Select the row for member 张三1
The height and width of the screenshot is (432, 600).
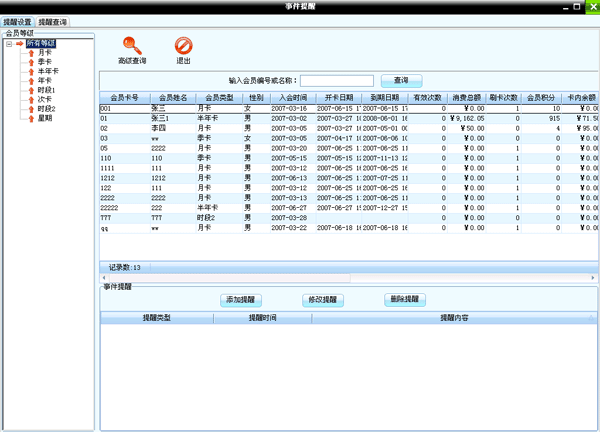coord(160,118)
